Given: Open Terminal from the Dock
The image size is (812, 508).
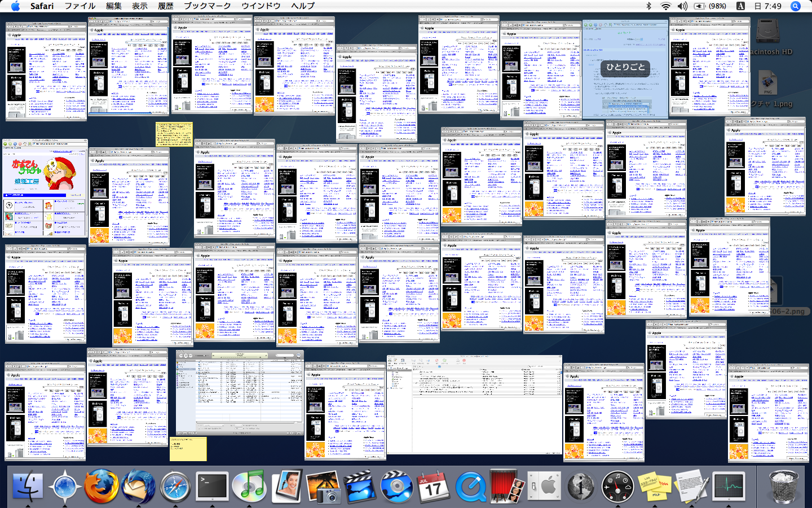Looking at the screenshot, I should (x=212, y=485).
